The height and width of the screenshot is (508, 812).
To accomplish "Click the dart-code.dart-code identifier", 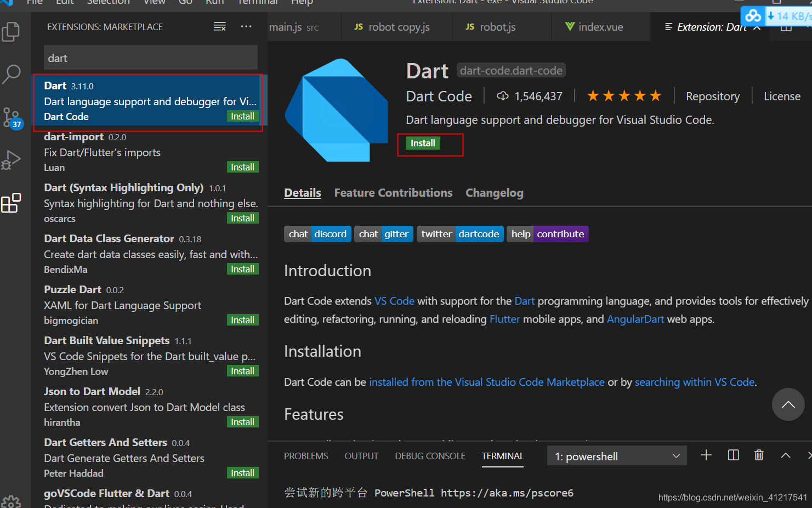I will point(511,71).
